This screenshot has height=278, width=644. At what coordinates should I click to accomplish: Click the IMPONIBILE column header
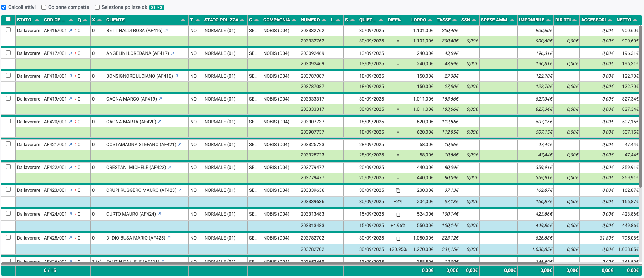coord(532,20)
